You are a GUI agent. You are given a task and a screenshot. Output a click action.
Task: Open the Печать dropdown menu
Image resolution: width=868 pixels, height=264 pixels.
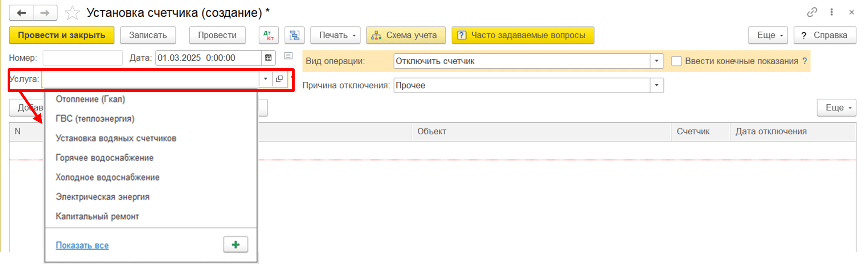(x=335, y=35)
